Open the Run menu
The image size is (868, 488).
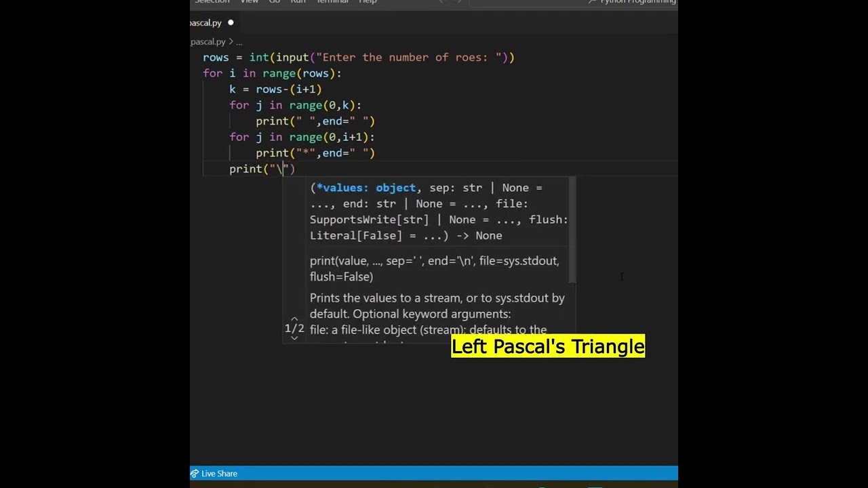pyautogui.click(x=298, y=2)
